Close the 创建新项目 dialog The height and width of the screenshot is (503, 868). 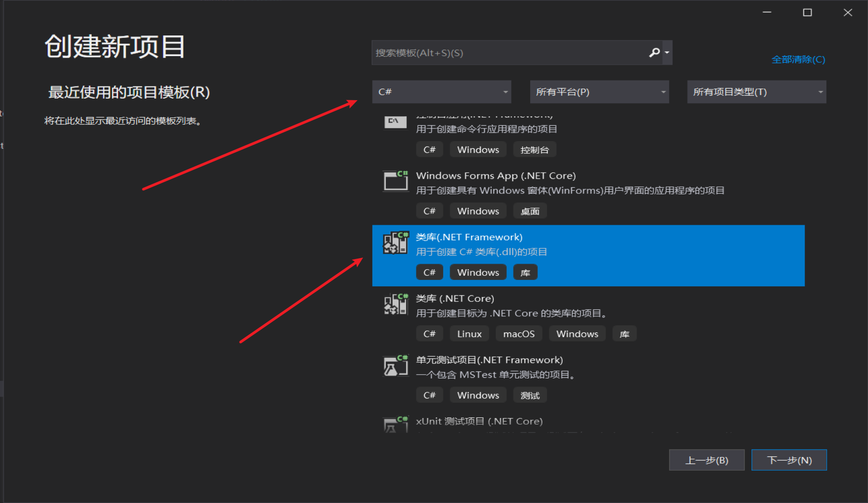(x=848, y=12)
